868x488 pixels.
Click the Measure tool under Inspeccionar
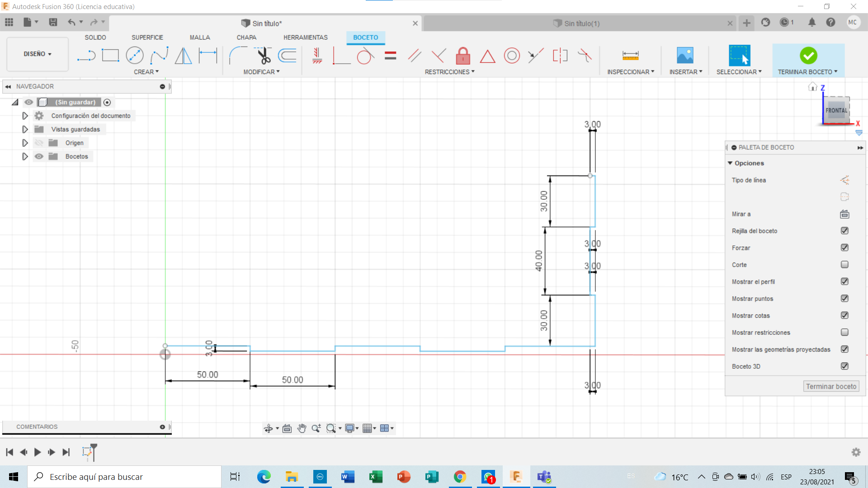[630, 56]
